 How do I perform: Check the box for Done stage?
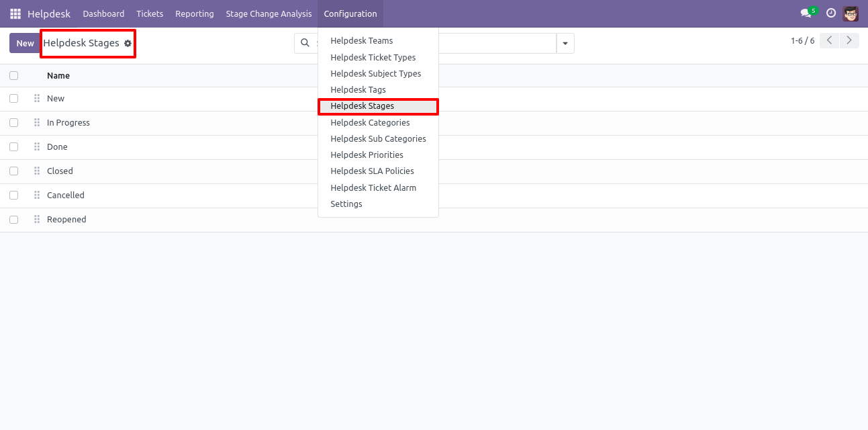13,147
